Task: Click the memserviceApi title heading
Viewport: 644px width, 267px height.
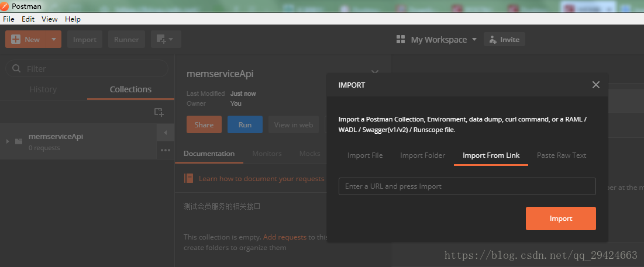Action: coord(220,74)
